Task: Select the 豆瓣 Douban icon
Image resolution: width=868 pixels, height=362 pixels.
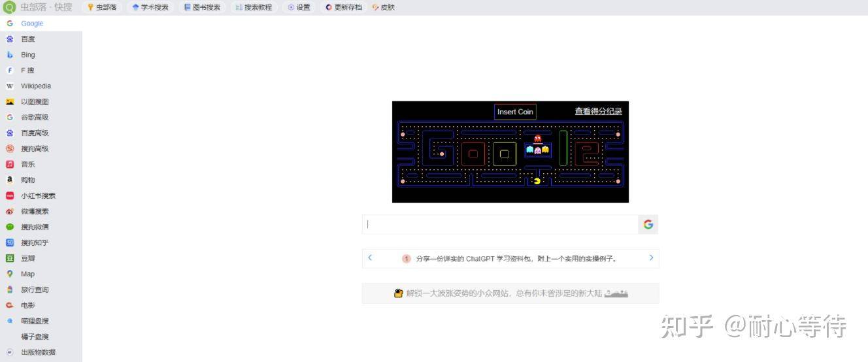Action: [10, 258]
